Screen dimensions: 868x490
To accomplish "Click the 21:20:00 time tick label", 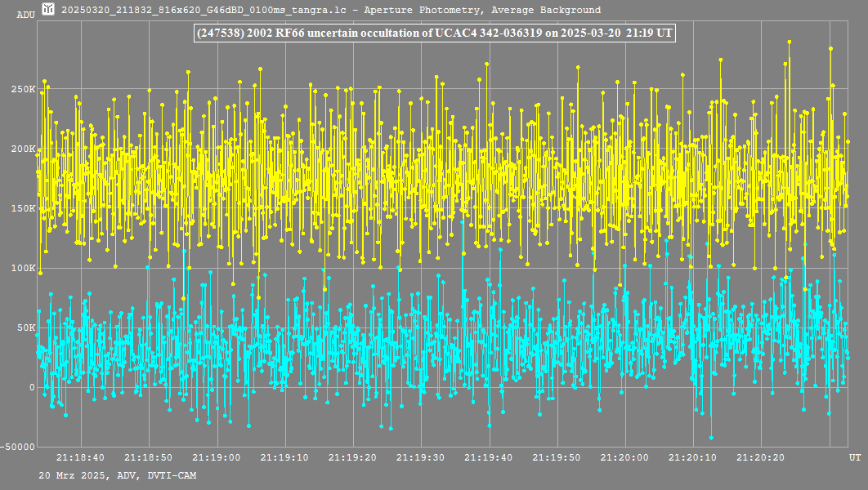I will pos(625,457).
